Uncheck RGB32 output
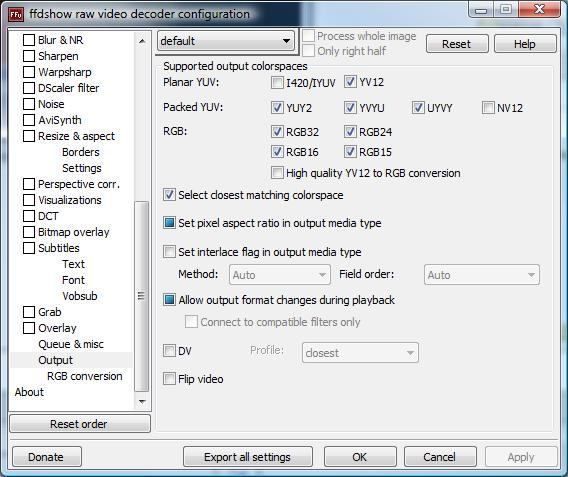The height and width of the screenshot is (477, 568). [277, 132]
